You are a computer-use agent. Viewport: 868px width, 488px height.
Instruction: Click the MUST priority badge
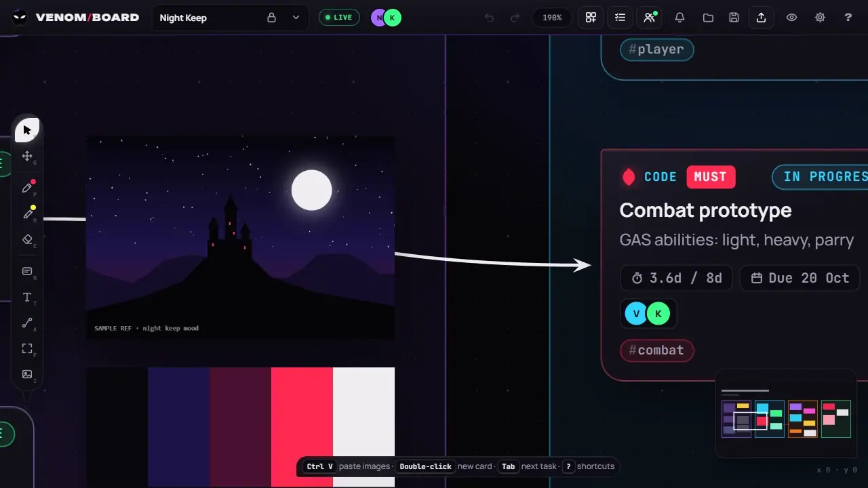(711, 177)
